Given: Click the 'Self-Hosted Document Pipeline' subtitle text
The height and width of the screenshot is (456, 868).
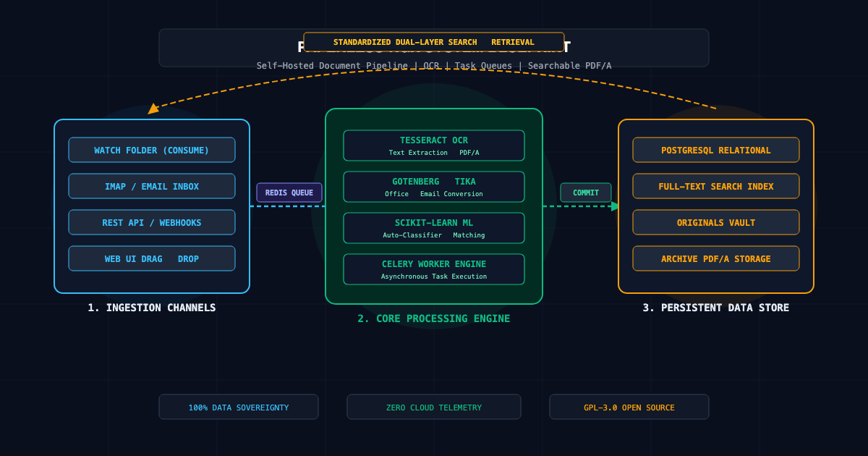Looking at the screenshot, I should [x=332, y=66].
